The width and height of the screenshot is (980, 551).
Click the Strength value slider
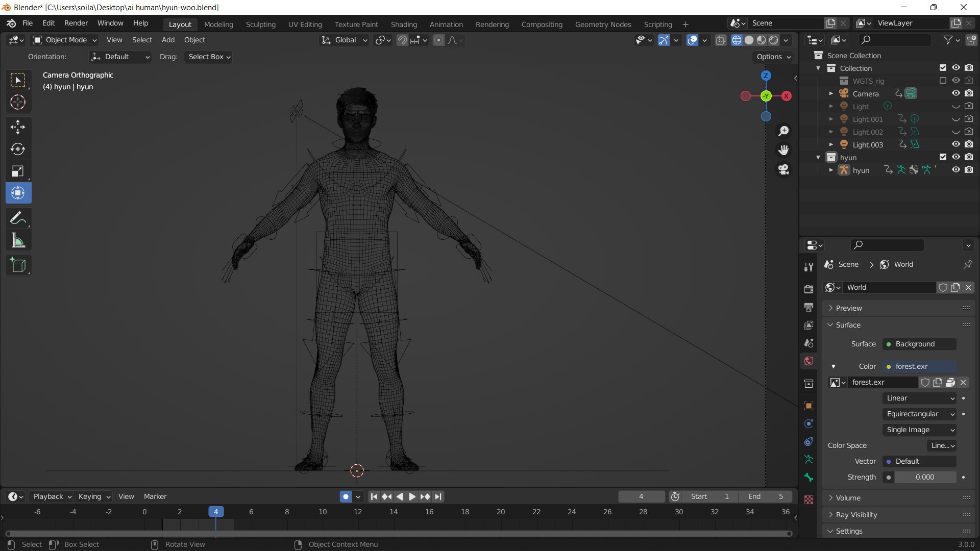click(x=925, y=477)
